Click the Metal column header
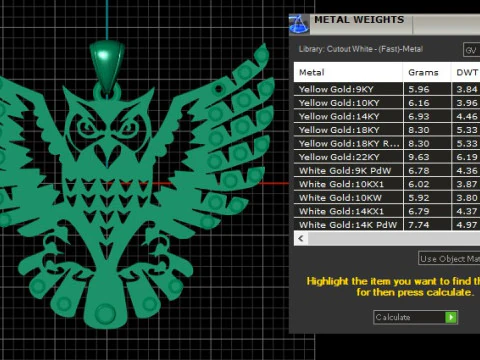The width and height of the screenshot is (480, 360). coord(348,72)
